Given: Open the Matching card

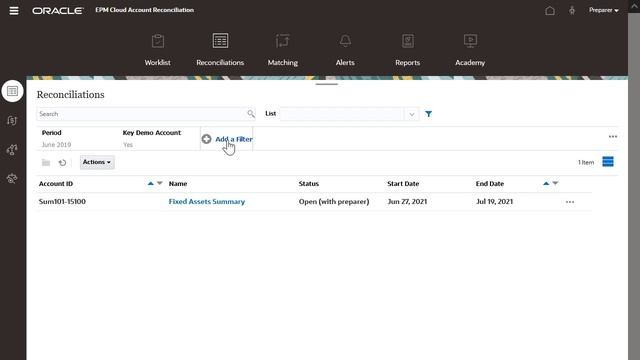Looking at the screenshot, I should click(x=282, y=50).
